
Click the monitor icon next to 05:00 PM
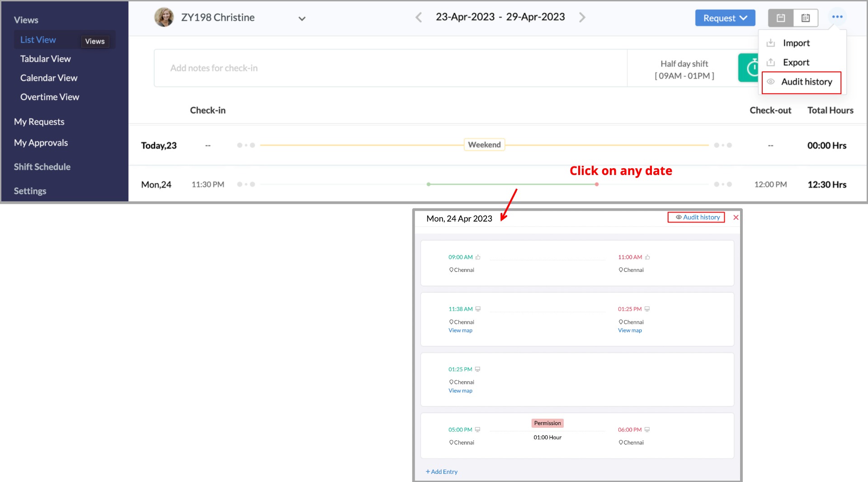477,430
